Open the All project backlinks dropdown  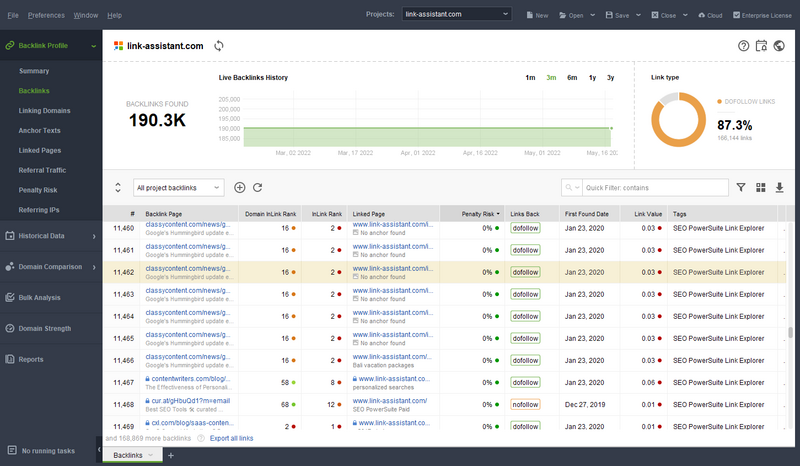[x=179, y=188]
